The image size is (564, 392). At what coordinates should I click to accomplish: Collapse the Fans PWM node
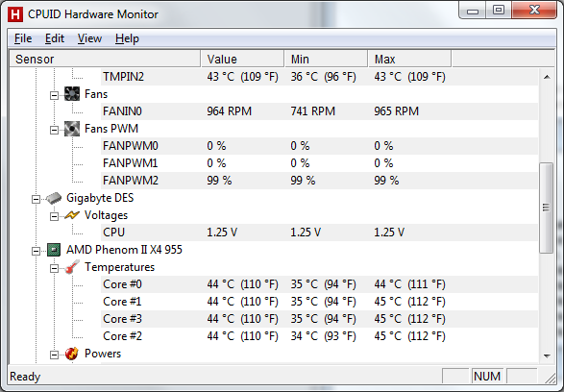click(54, 130)
